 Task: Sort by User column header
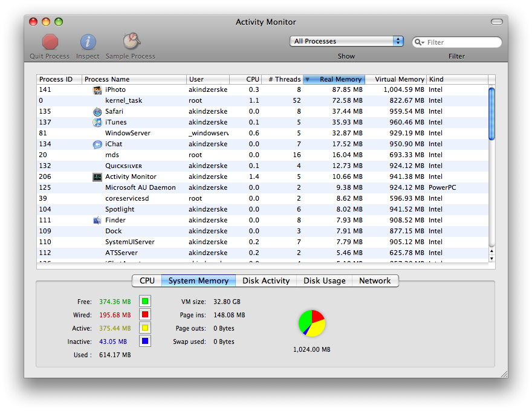pos(208,79)
